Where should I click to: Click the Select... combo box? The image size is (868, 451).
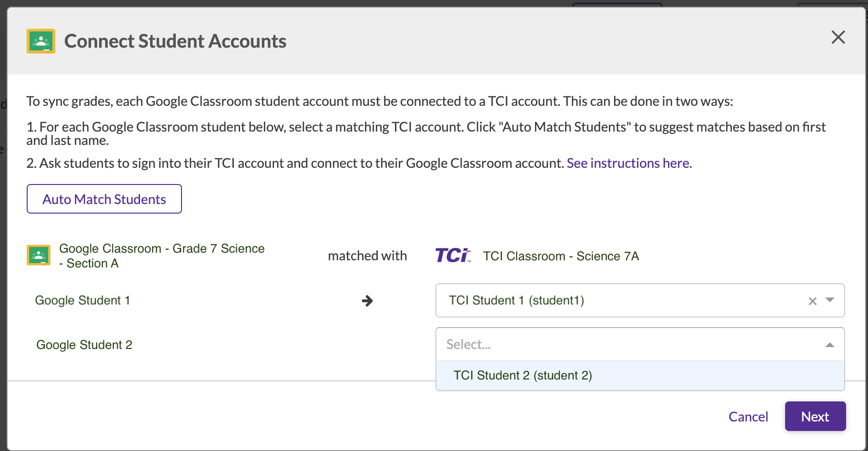572,344
